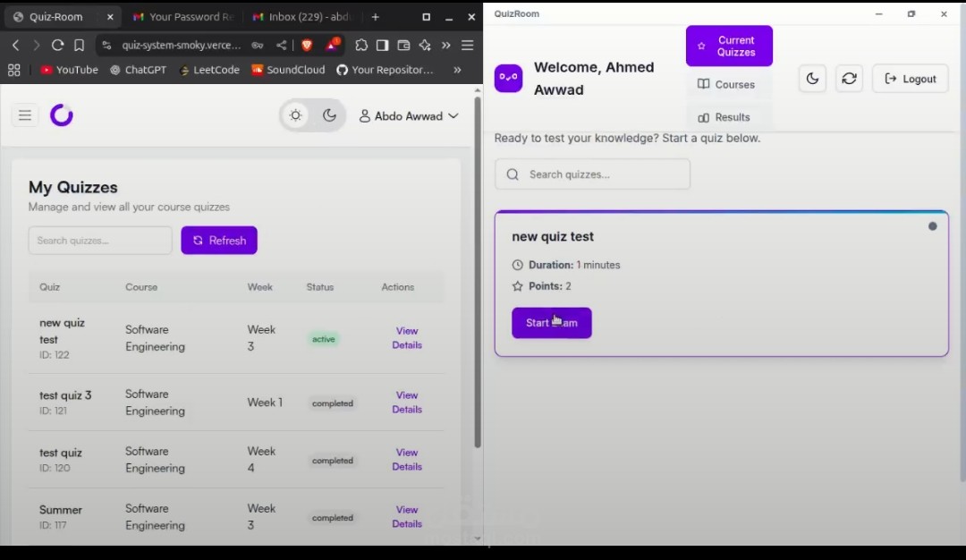The image size is (966, 560).
Task: Open Current Quizzes in QuizRoom app
Action: 729,47
